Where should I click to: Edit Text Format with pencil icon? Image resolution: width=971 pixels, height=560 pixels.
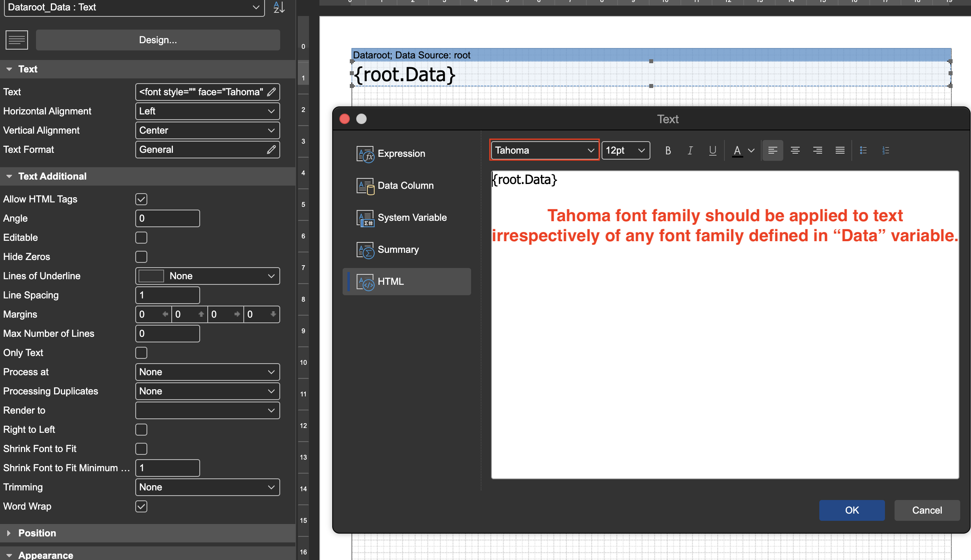(271, 150)
